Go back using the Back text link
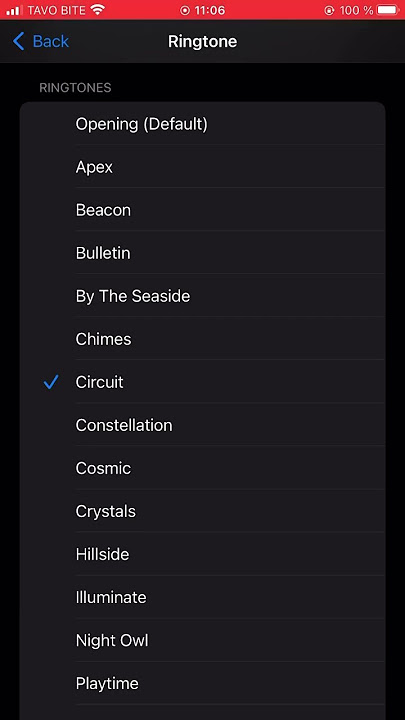The height and width of the screenshot is (720, 405). (x=51, y=41)
